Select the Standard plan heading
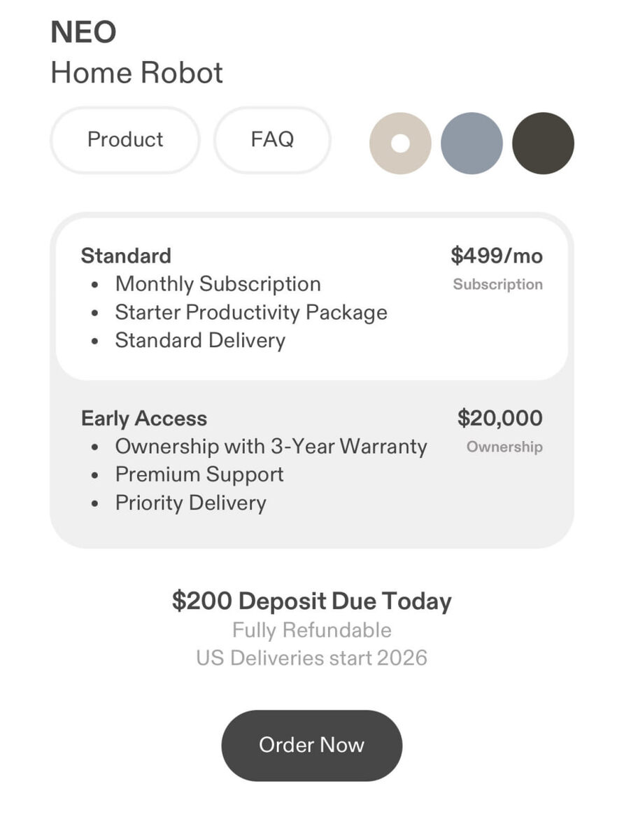The width and height of the screenshot is (624, 840). click(126, 255)
